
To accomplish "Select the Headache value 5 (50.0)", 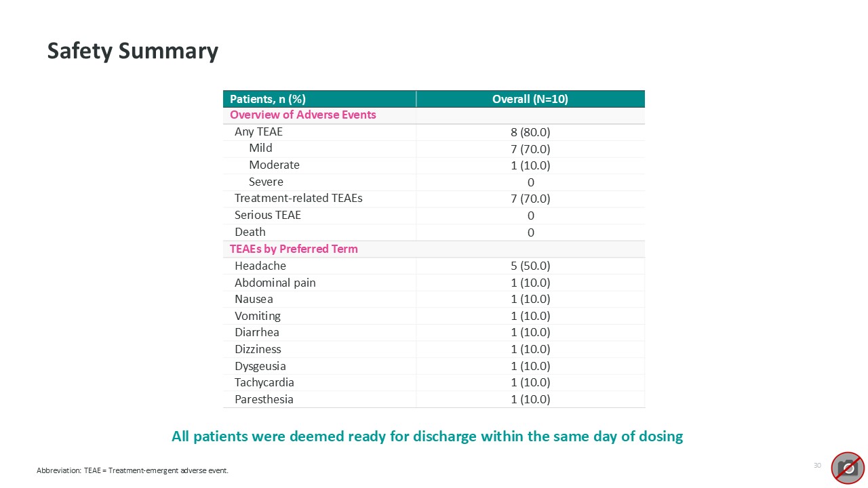I will point(530,266).
